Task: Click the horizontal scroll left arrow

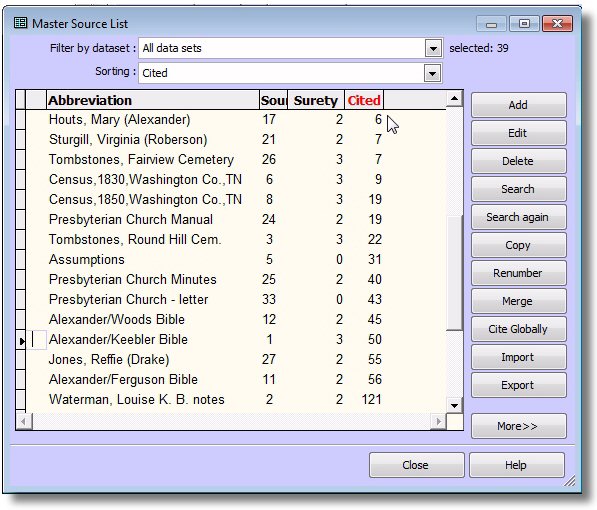Action: click(x=24, y=421)
